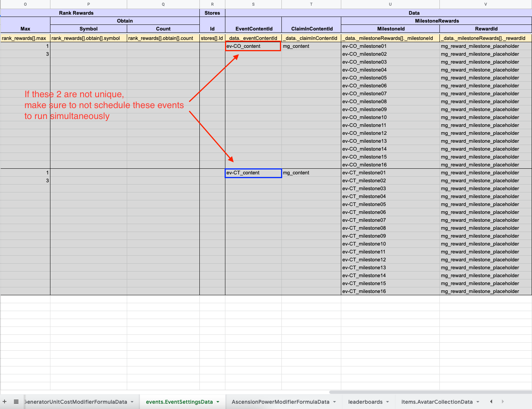Screen dimensions: 532x409
Task: Click reward placeholder cell beside ev-CO_milestone04
Action: click(x=485, y=70)
